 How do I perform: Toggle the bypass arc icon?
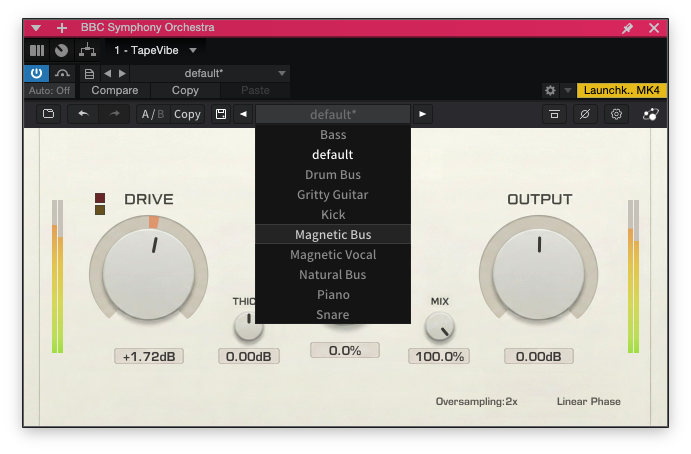pos(63,73)
